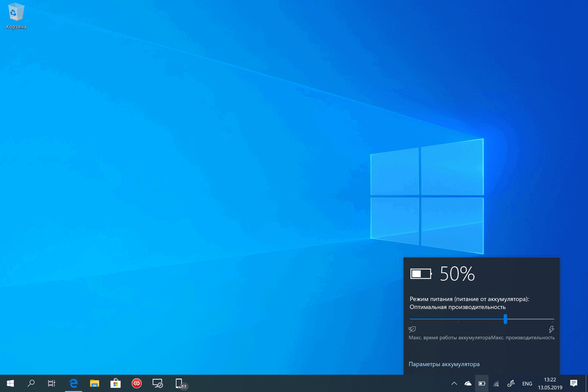Screen dimensions: 588x392
Task: Open the Параметры аккумулятора link
Action: pos(444,364)
